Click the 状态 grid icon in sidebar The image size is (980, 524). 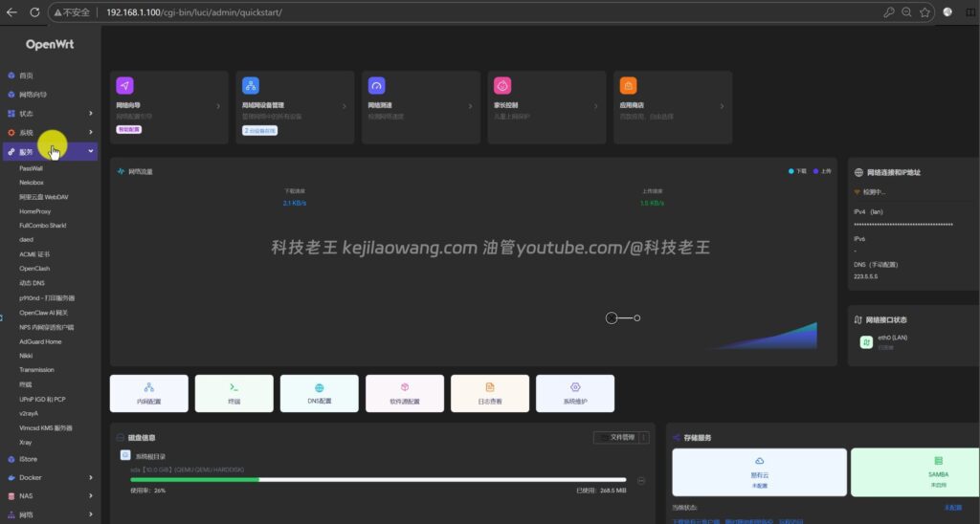(x=11, y=113)
